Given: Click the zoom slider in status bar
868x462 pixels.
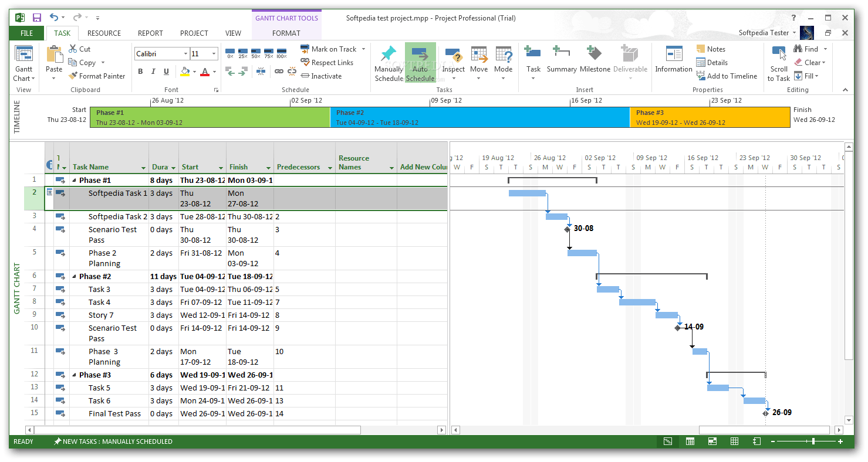Looking at the screenshot, I should (806, 441).
